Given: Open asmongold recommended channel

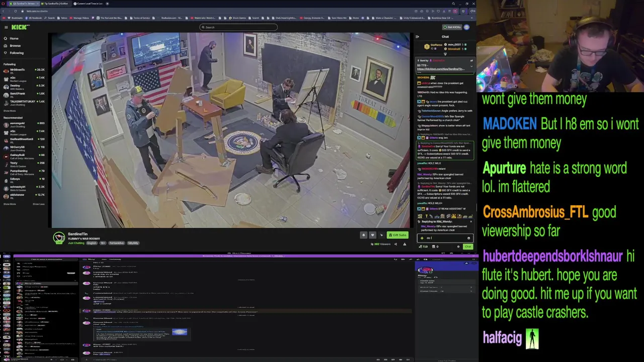Looking at the screenshot, I should (x=24, y=124).
